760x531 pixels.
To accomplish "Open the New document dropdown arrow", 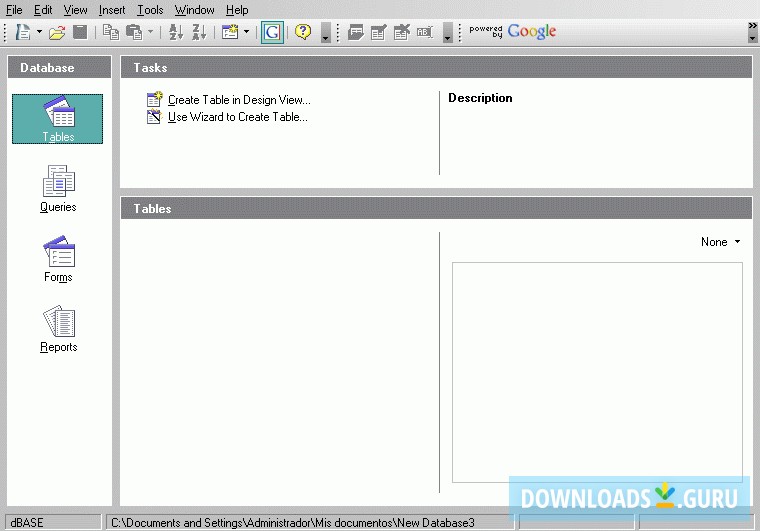I will click(x=39, y=32).
